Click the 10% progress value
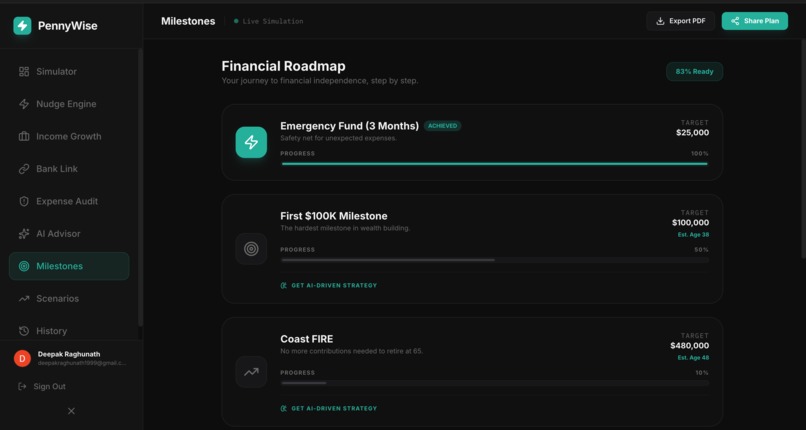 pos(702,372)
